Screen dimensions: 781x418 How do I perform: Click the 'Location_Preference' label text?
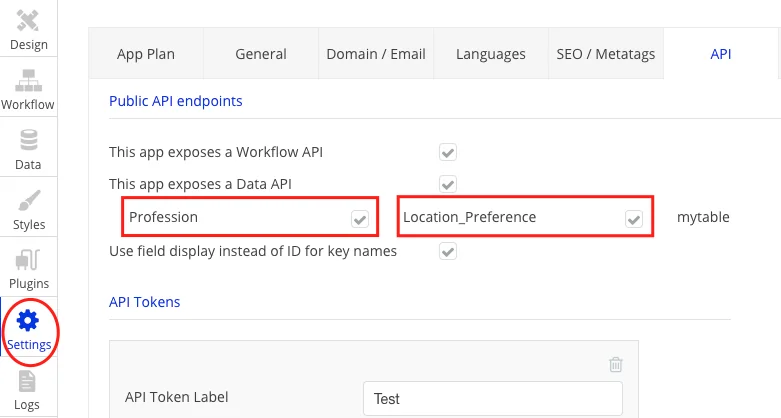(x=470, y=217)
